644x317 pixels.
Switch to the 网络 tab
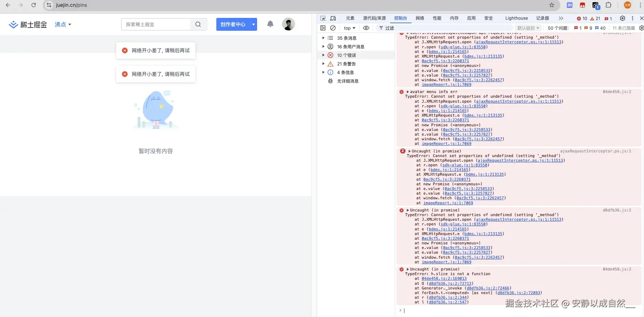pos(420,18)
